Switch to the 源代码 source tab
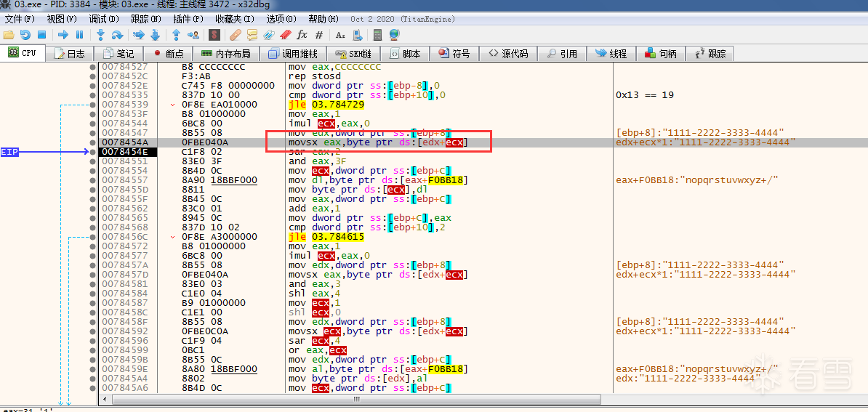Viewport: 868px width, 412px height. click(507, 54)
